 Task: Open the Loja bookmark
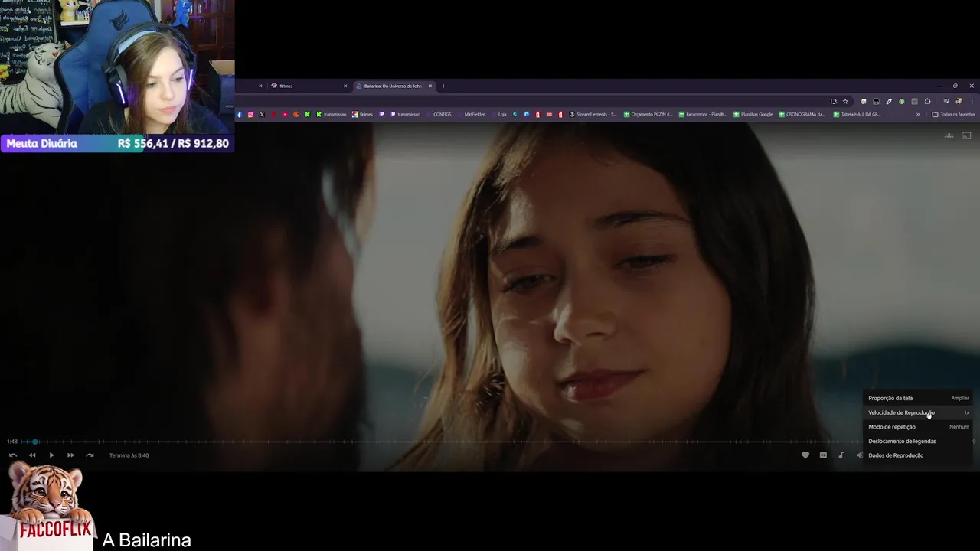tap(498, 115)
